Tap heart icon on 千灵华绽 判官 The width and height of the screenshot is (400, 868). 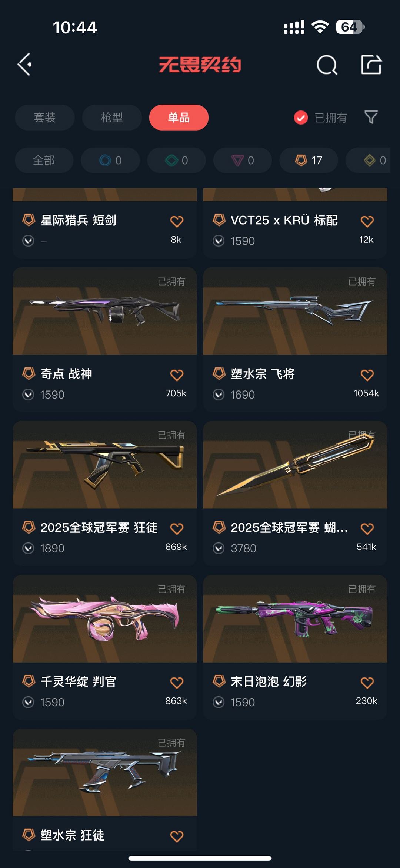(x=177, y=683)
